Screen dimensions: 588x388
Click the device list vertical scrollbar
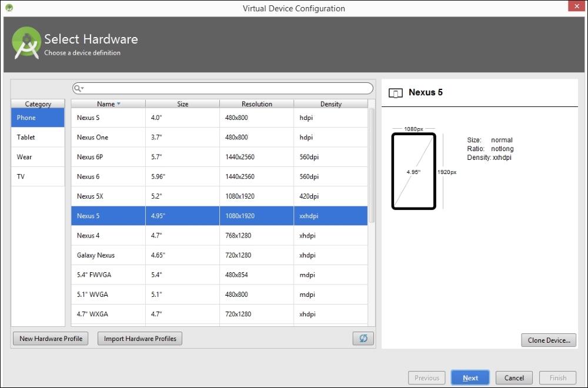(372, 165)
